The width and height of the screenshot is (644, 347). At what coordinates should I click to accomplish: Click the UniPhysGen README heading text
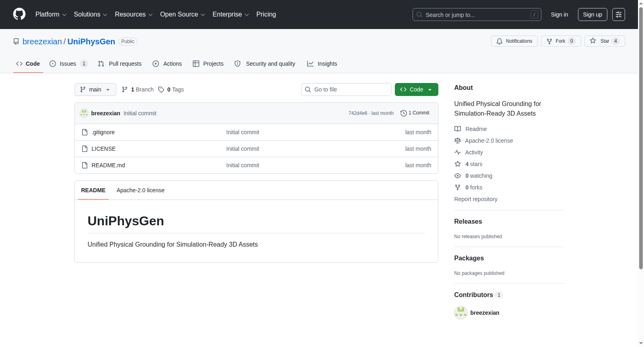point(126,221)
